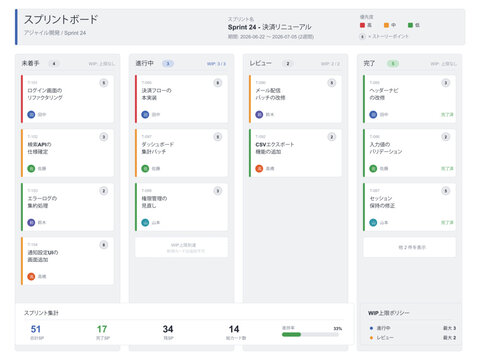Click assignee avatar on 決済フローの本実装 card
The height and width of the screenshot is (360, 480).
click(x=145, y=114)
